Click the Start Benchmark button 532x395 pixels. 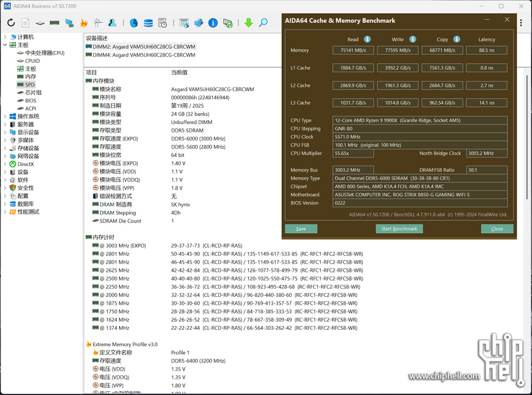click(399, 229)
